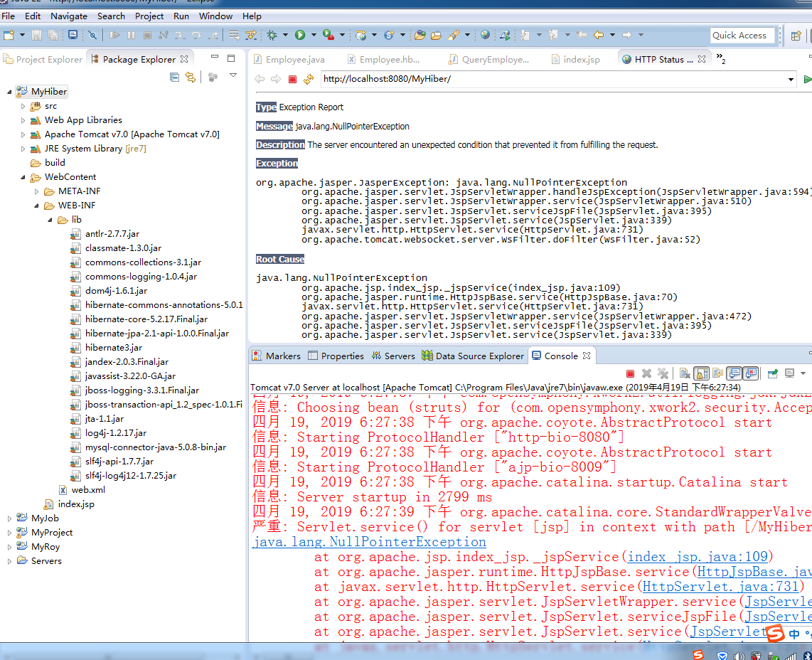Open the URL history dropdown arrow
812x660 pixels.
(x=791, y=79)
